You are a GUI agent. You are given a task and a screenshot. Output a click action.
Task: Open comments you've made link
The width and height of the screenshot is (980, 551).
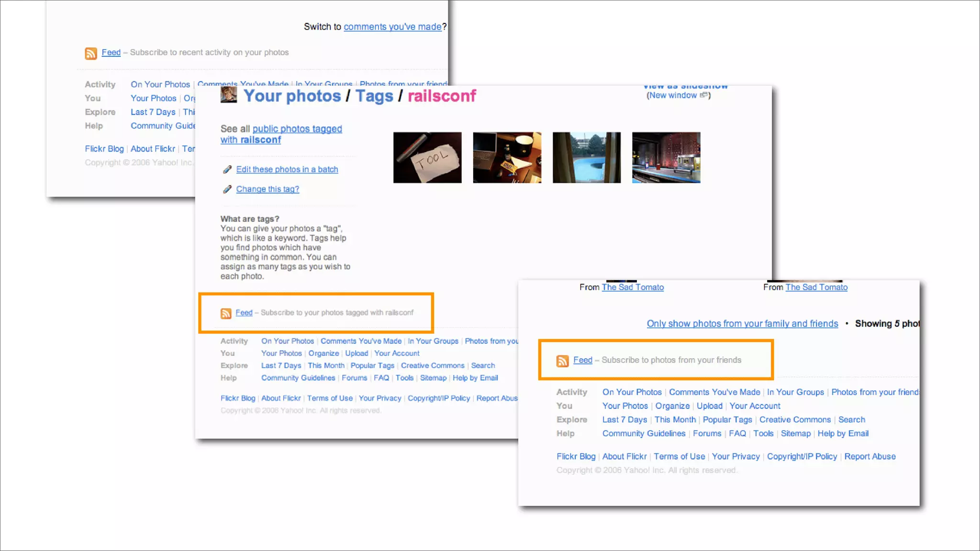(392, 27)
